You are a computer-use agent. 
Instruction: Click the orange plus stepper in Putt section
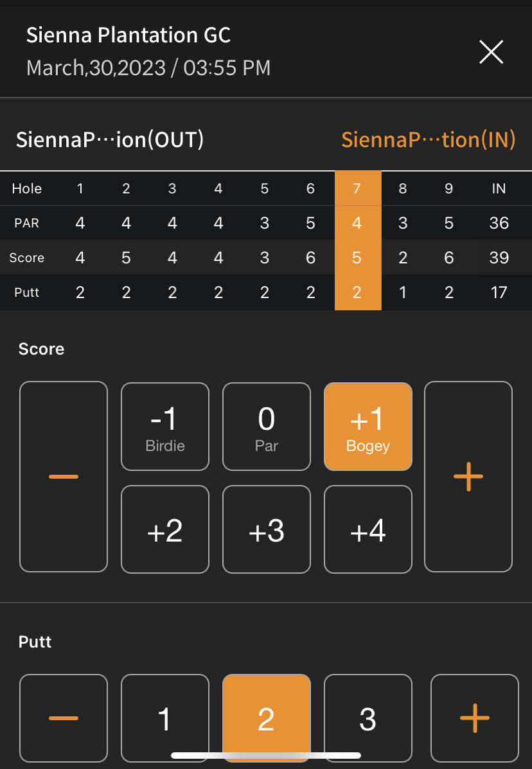coord(474,718)
